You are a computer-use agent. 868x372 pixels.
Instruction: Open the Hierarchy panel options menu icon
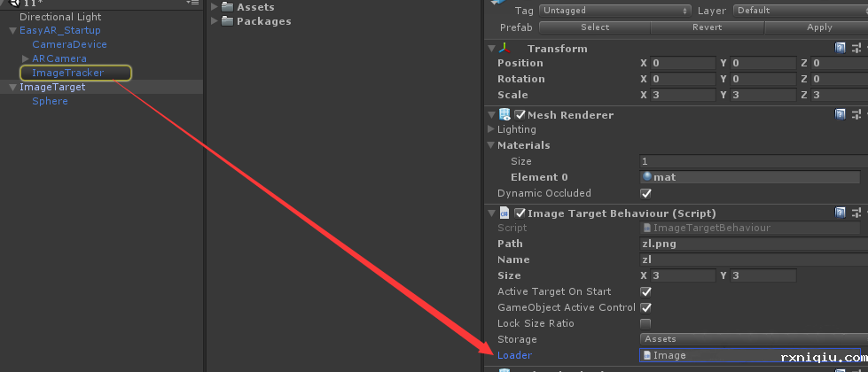coord(192,3)
